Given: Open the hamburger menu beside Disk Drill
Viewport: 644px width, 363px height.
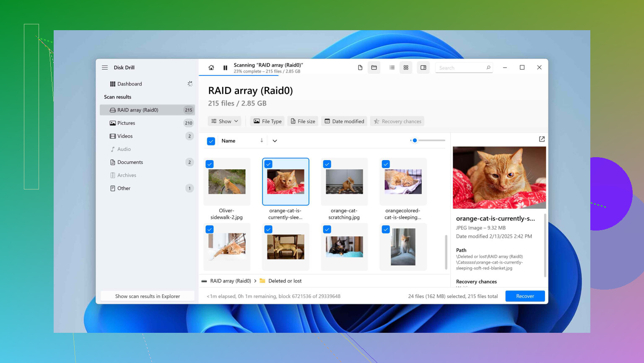Looking at the screenshot, I should point(105,67).
